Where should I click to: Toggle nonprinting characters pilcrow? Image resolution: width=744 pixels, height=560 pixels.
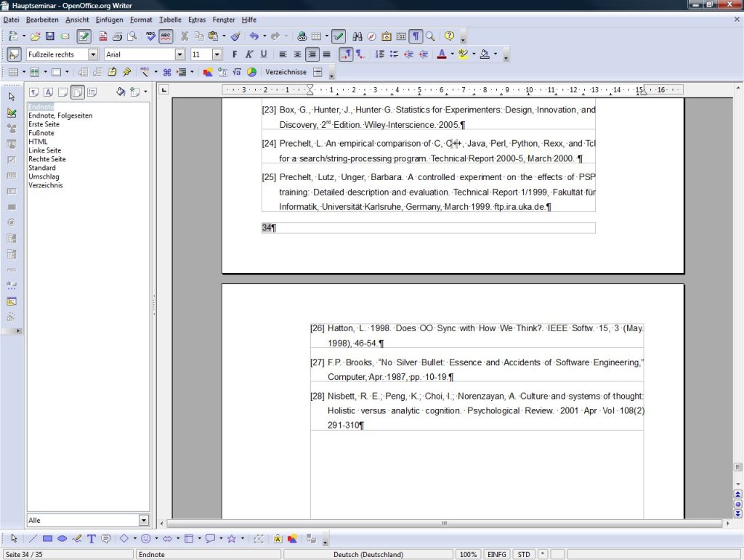pos(416,36)
